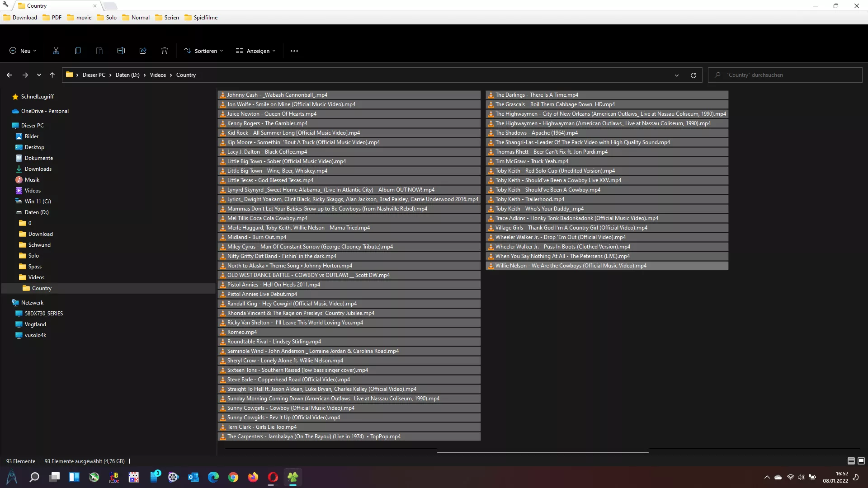868x488 pixels.
Task: Click the wrench icon left of Country tab
Action: click(6, 5)
